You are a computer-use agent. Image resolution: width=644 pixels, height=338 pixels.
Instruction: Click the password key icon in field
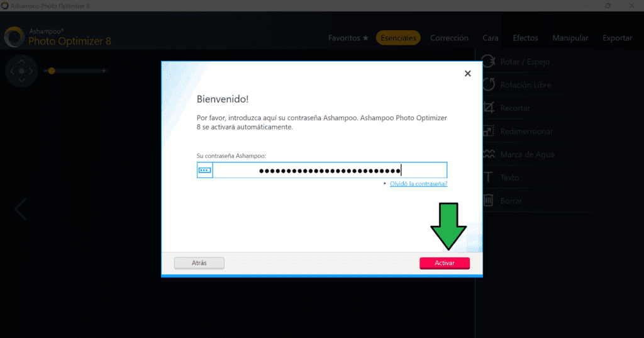tap(204, 170)
